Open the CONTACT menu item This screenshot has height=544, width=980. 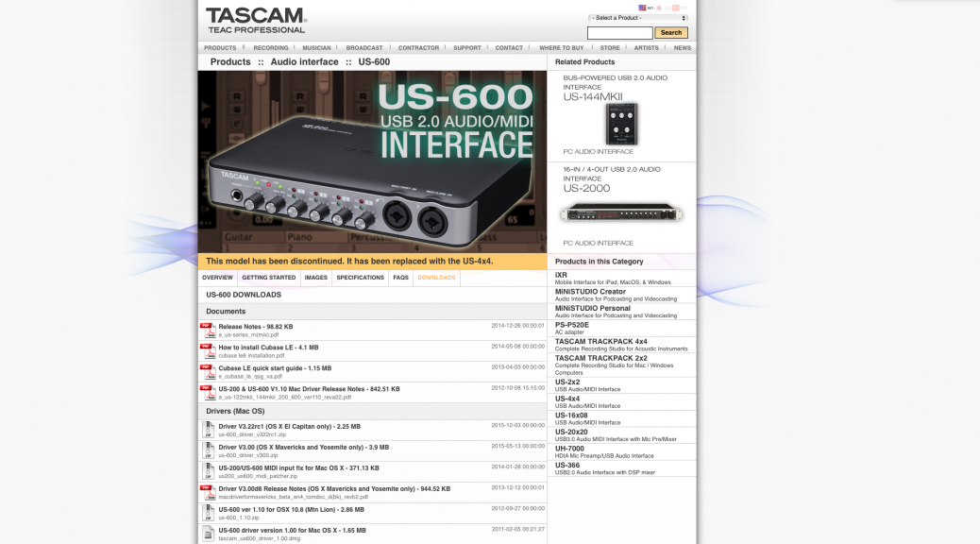click(510, 47)
